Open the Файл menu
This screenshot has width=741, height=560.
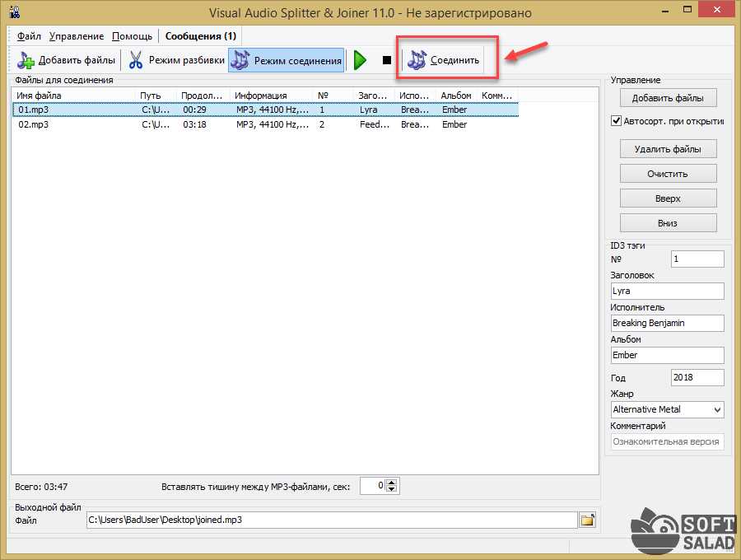pyautogui.click(x=29, y=36)
